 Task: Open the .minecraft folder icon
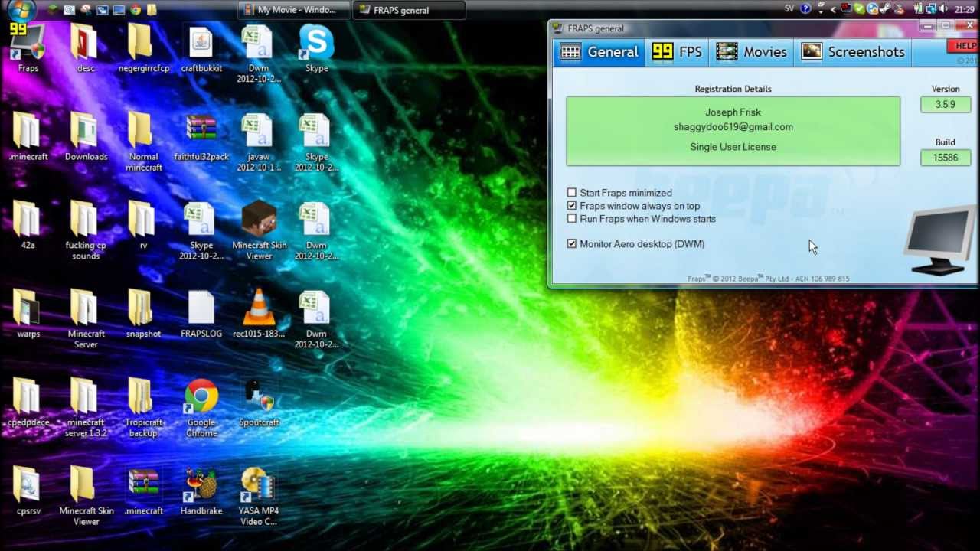pos(28,136)
